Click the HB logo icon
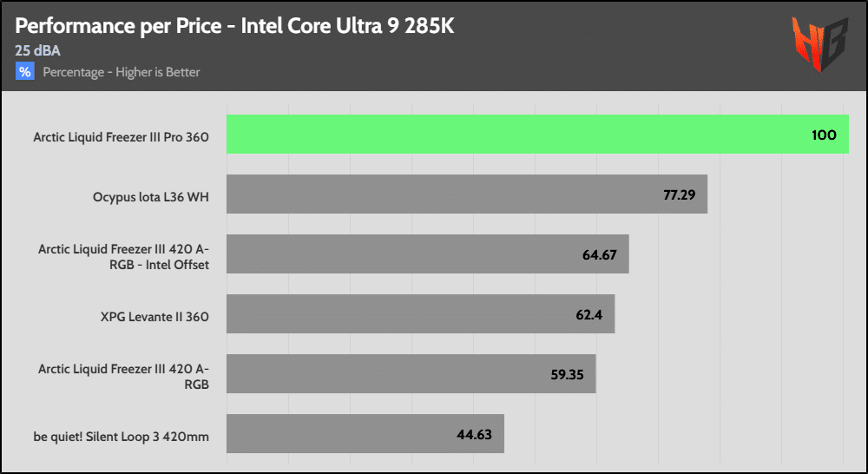The height and width of the screenshot is (474, 868). (x=819, y=43)
